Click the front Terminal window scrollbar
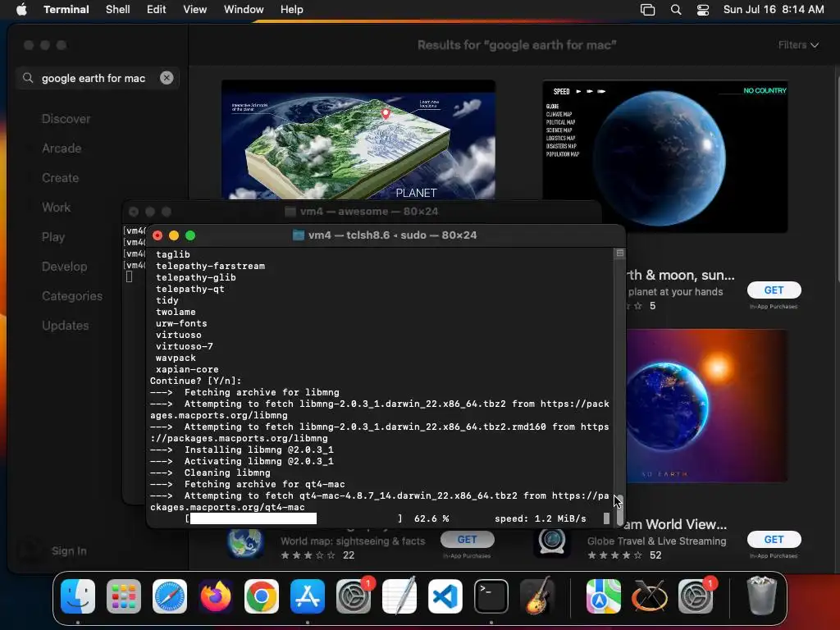This screenshot has width=840, height=630. 619,509
